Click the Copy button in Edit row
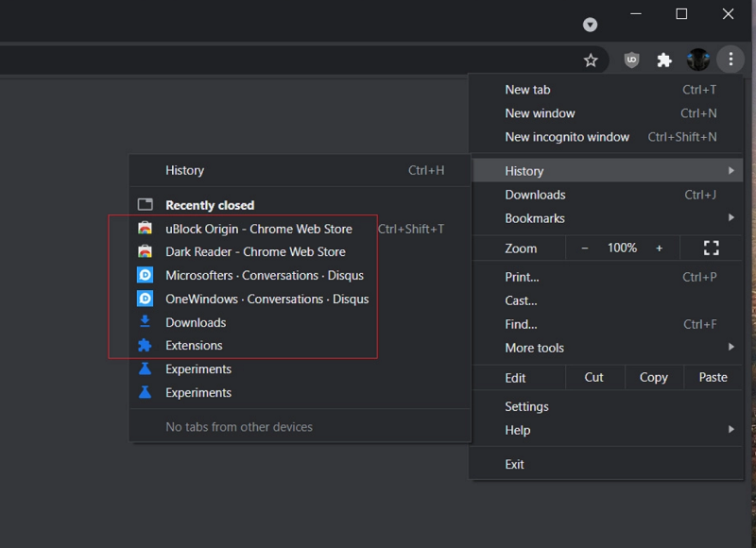The width and height of the screenshot is (756, 548). tap(654, 377)
